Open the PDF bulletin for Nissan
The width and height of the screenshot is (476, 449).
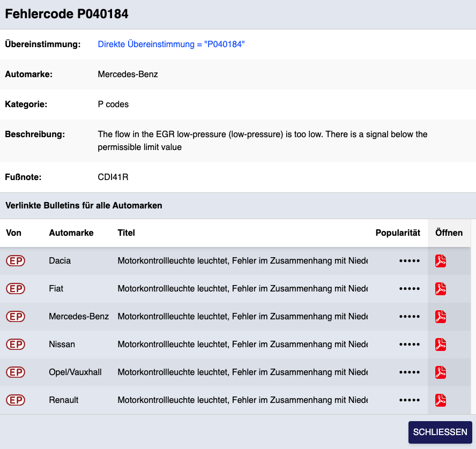coord(441,345)
